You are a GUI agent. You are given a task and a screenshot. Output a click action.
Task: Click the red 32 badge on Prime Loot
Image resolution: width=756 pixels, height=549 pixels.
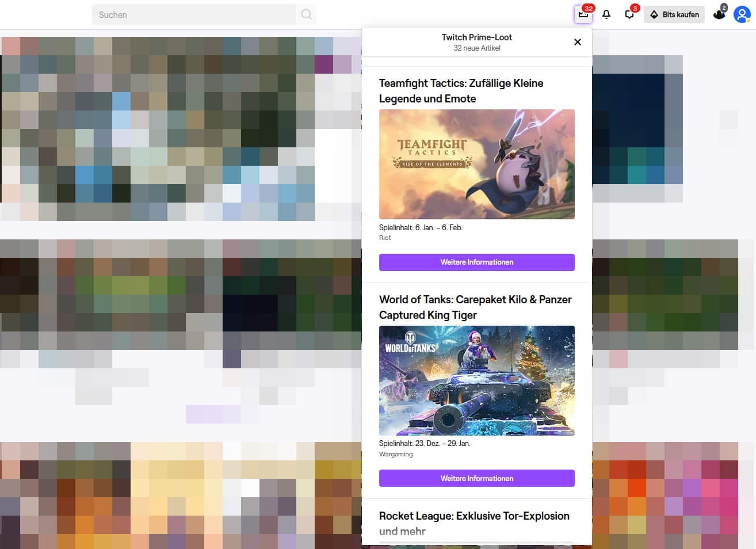(x=588, y=8)
